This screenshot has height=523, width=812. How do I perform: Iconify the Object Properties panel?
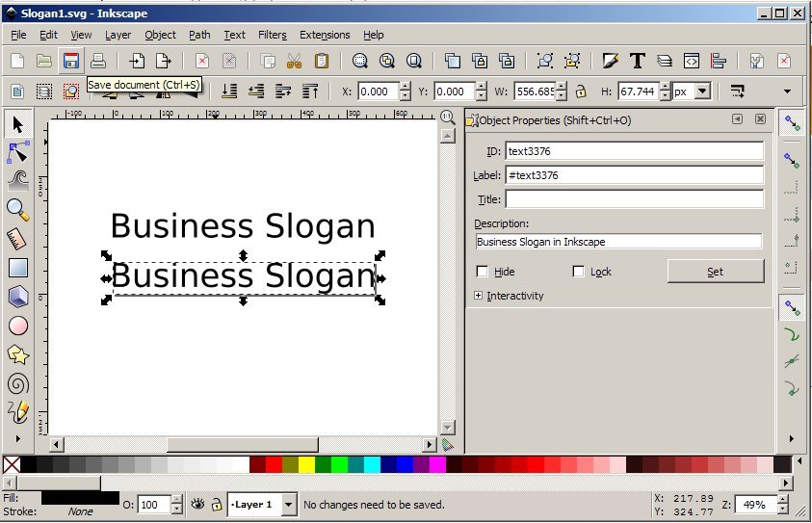(x=737, y=119)
